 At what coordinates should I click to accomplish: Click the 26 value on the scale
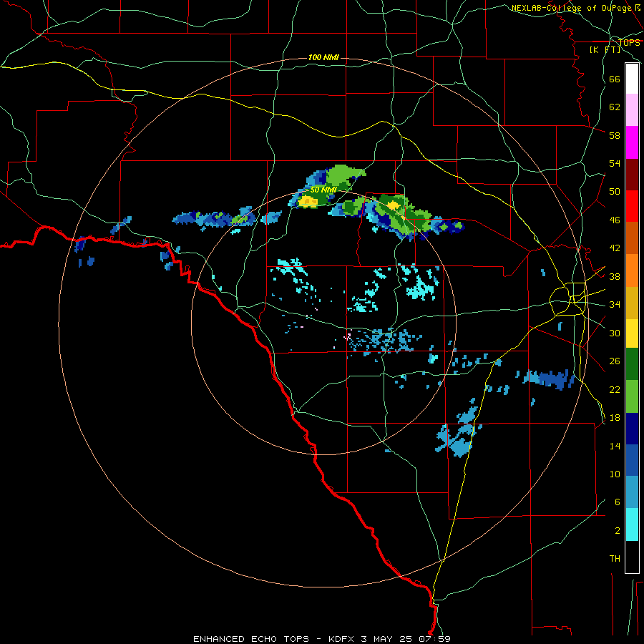coord(615,361)
